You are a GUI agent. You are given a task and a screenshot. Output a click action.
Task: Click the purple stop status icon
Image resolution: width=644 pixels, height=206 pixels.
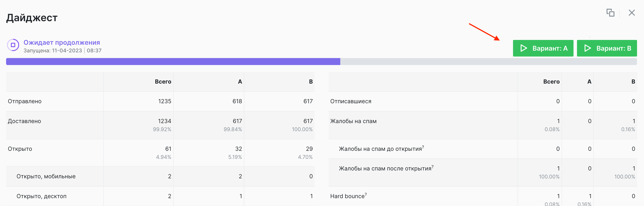pos(13,45)
